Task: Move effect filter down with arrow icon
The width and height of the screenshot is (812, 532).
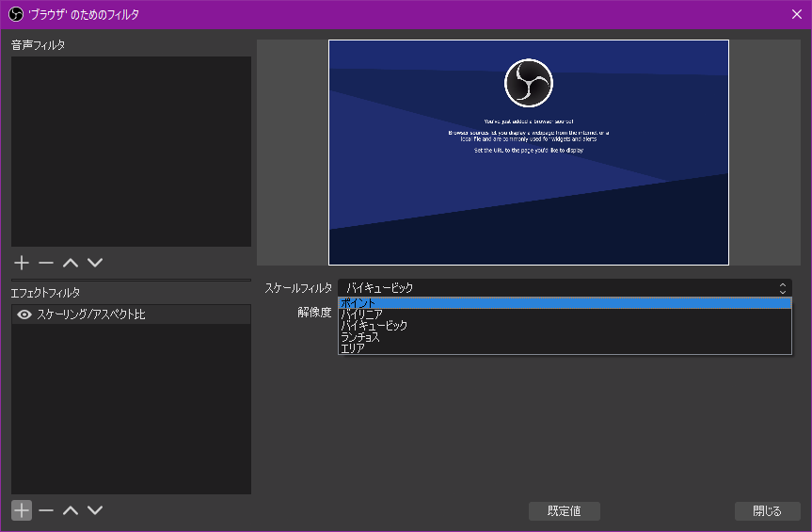Action: click(x=95, y=510)
